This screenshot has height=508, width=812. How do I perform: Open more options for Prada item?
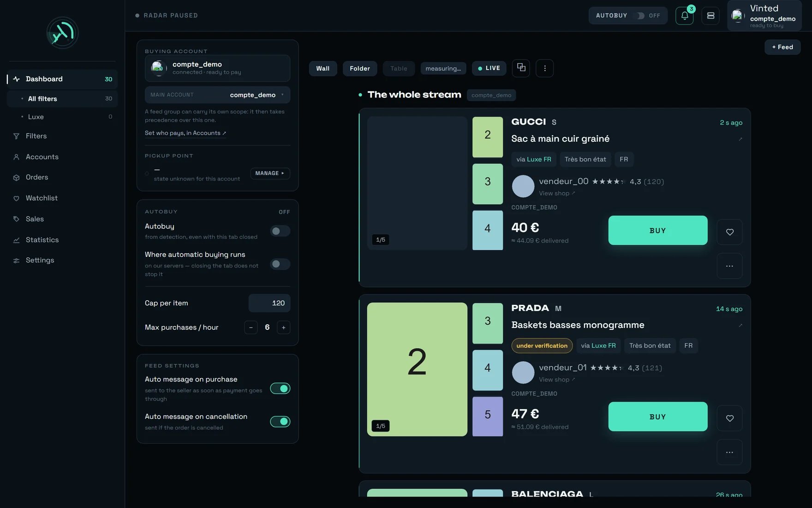729,452
